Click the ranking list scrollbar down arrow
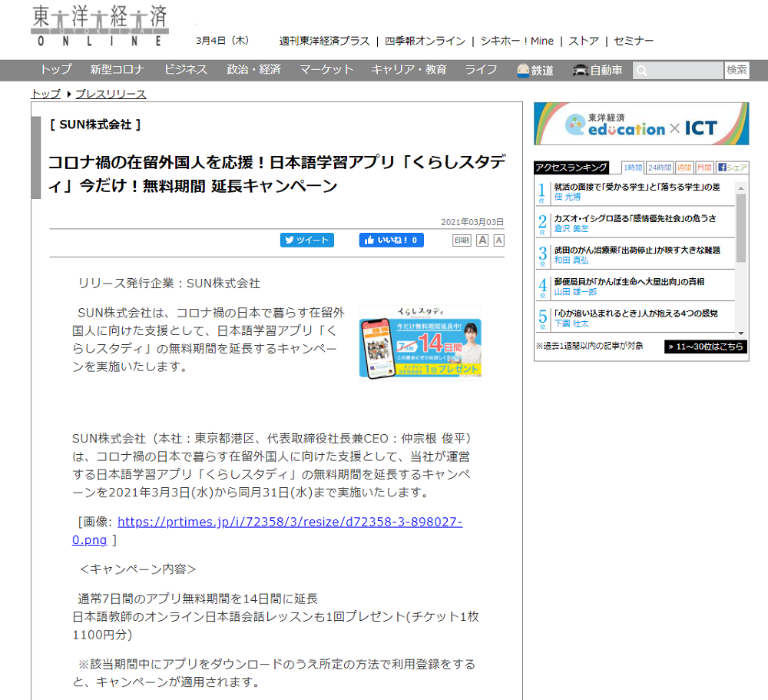The height and width of the screenshot is (700, 768). tap(741, 333)
